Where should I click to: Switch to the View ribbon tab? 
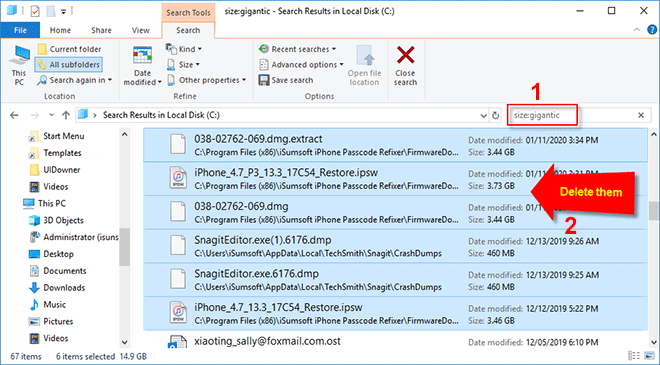point(141,30)
